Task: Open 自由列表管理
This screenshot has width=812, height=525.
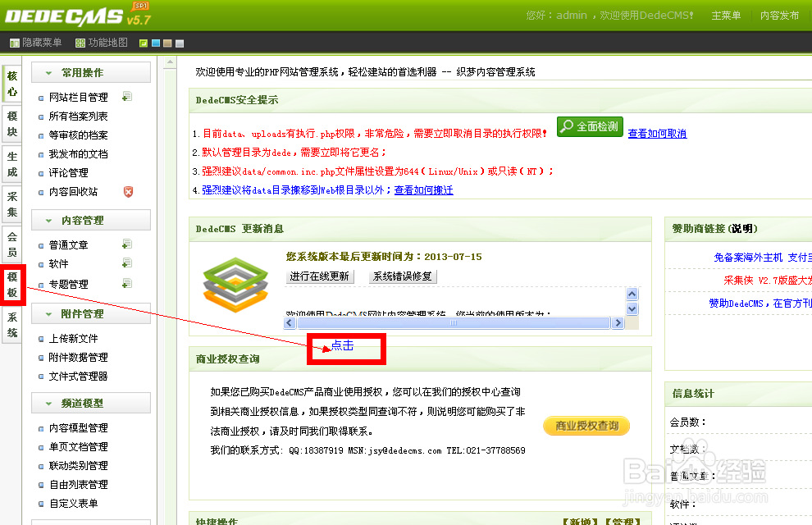Action: [78, 485]
